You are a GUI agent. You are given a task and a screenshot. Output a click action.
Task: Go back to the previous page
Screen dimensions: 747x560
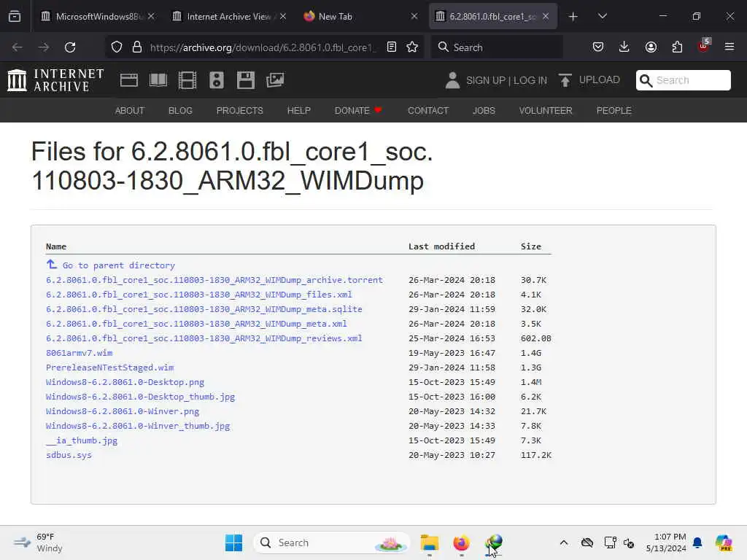click(x=18, y=47)
